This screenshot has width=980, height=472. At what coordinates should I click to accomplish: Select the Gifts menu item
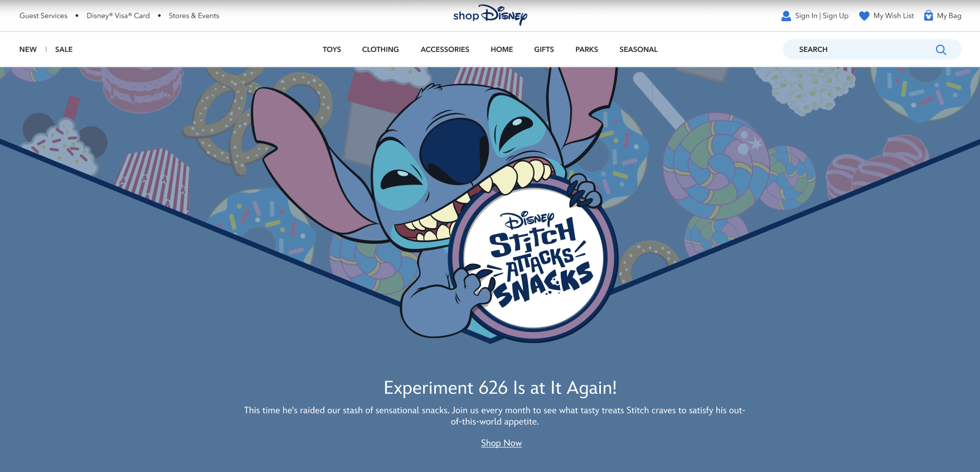[x=544, y=50]
